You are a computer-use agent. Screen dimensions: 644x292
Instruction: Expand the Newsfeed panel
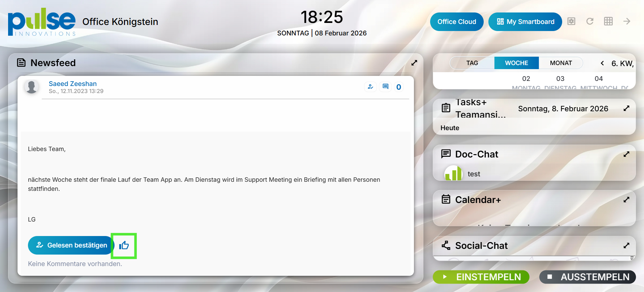(x=414, y=63)
